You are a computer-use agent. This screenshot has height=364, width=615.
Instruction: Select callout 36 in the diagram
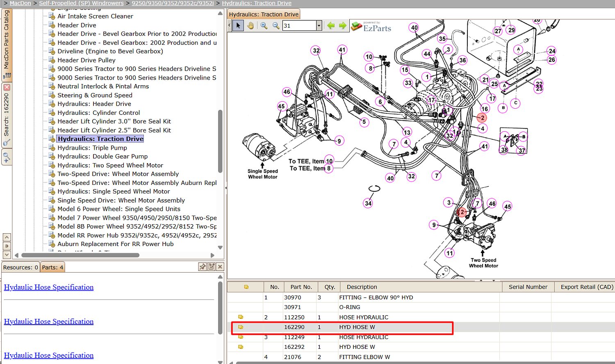click(x=462, y=60)
